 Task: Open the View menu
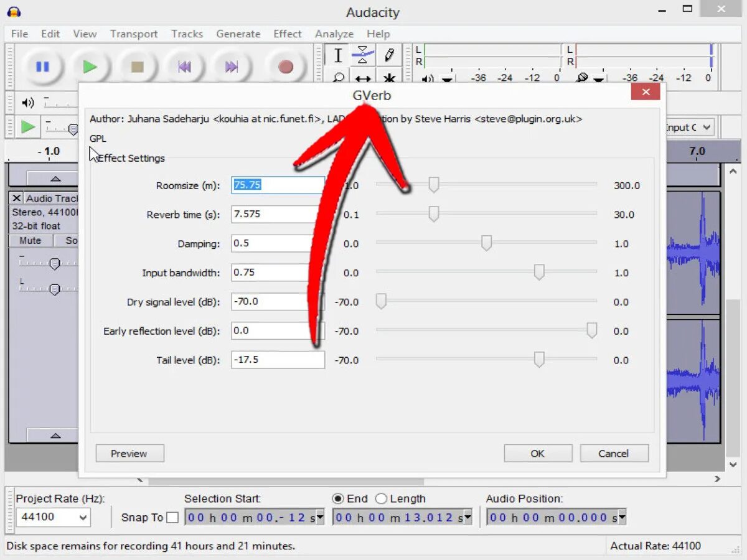[85, 34]
